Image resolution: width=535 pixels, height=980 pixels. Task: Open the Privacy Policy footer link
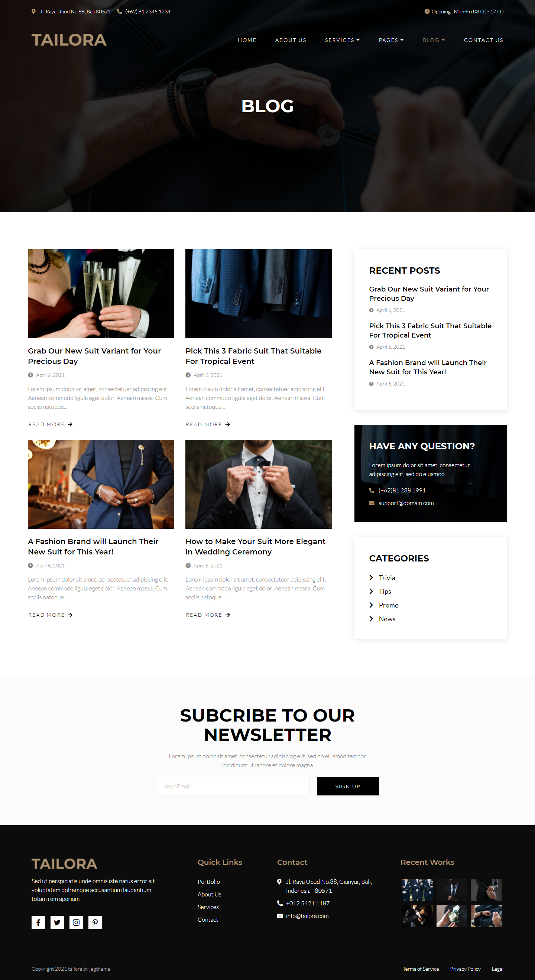465,968
